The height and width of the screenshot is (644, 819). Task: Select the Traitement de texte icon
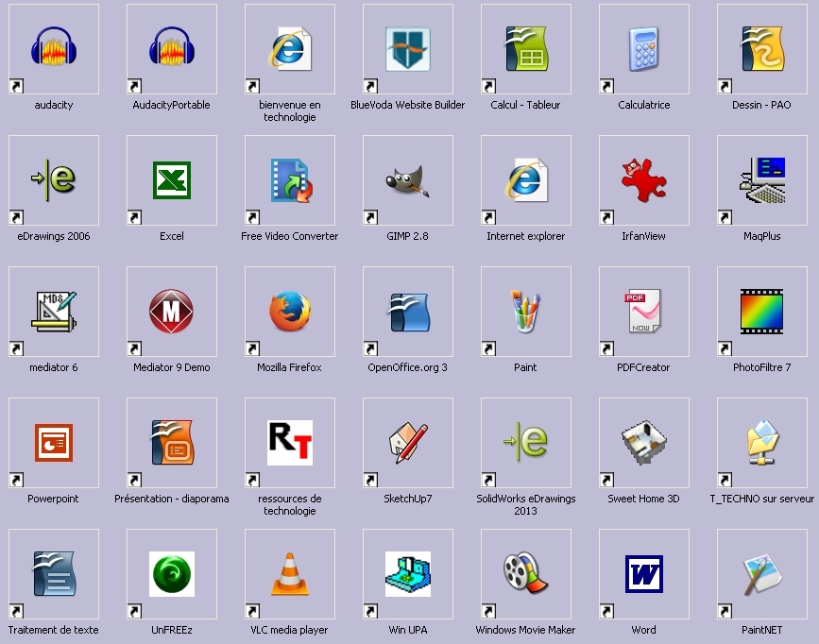pyautogui.click(x=55, y=574)
